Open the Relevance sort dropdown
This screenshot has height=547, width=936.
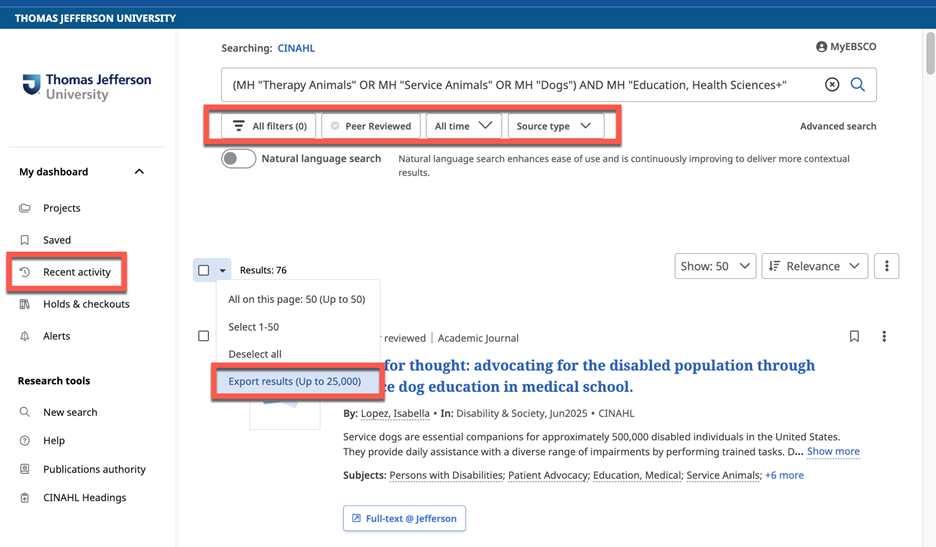pyautogui.click(x=815, y=266)
